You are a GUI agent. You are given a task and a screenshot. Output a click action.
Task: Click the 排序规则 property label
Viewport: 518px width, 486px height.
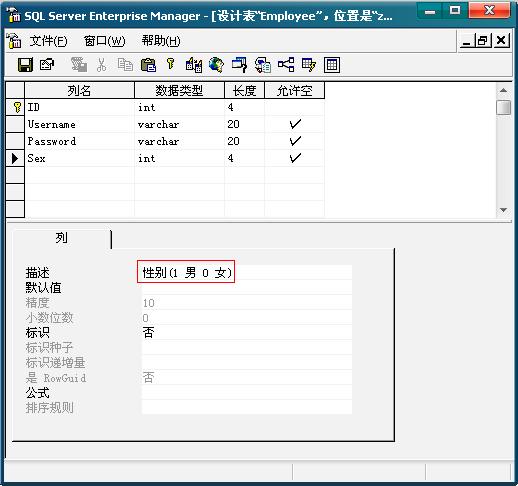[49, 407]
